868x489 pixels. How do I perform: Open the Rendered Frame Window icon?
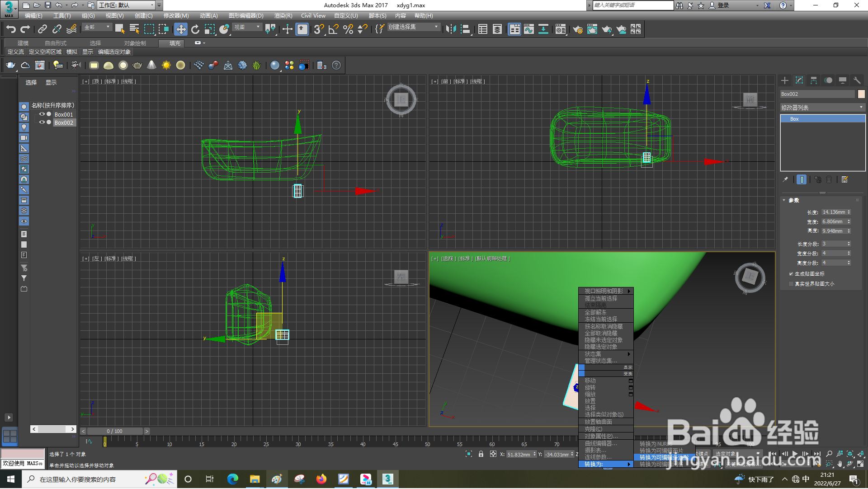point(592,29)
